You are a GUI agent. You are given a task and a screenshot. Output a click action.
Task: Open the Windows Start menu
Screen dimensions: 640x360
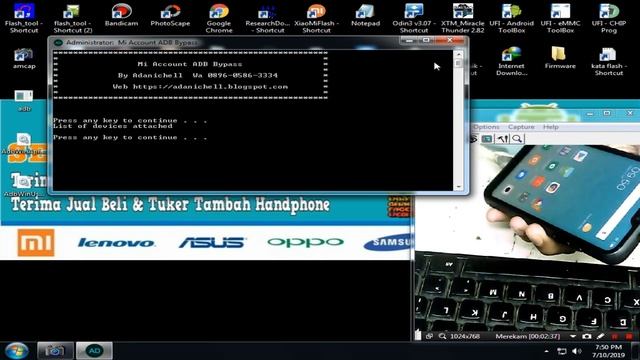(x=17, y=351)
